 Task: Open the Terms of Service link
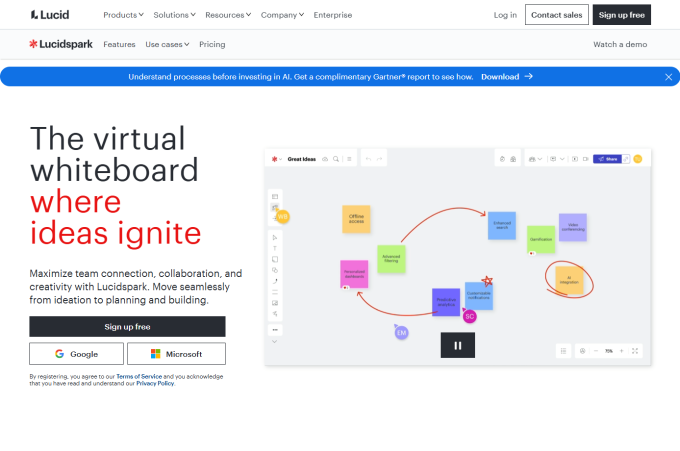click(x=139, y=376)
